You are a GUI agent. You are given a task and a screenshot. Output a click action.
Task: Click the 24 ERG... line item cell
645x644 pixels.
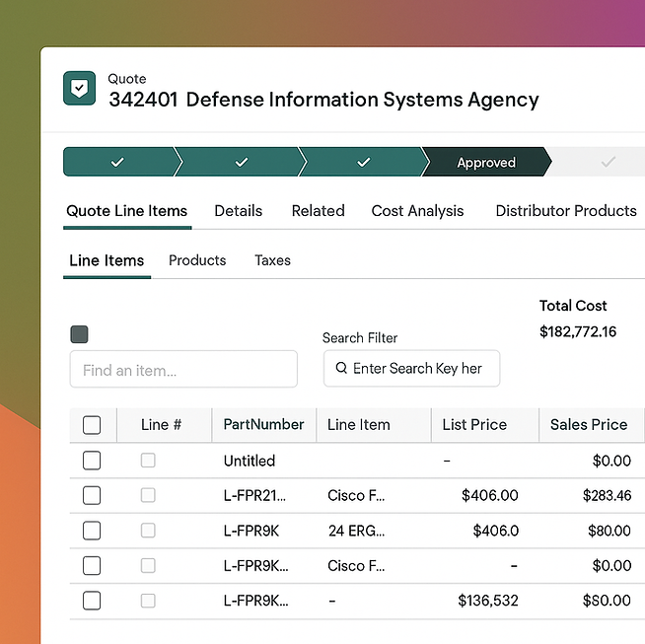point(356,531)
